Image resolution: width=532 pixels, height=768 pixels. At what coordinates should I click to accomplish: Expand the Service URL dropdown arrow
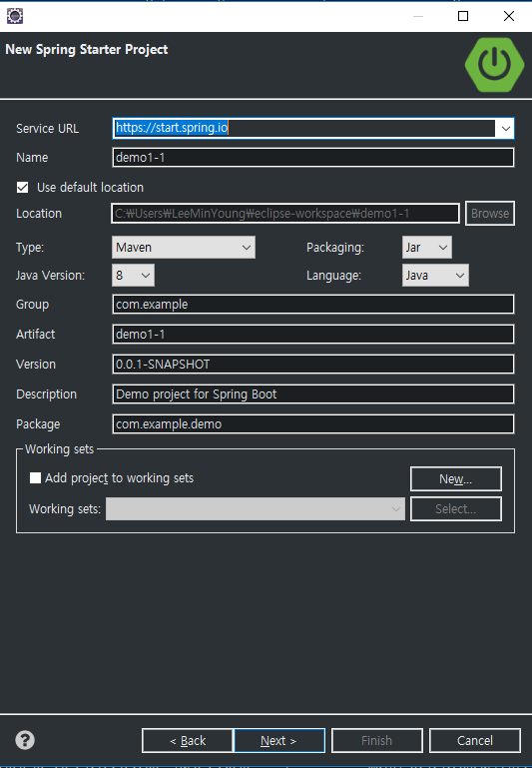[506, 128]
